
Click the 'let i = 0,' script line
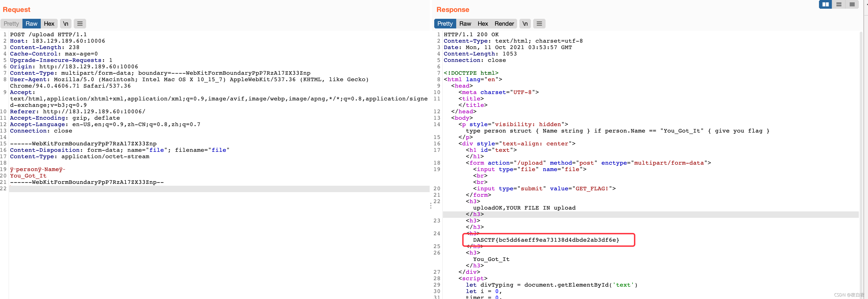click(x=484, y=291)
